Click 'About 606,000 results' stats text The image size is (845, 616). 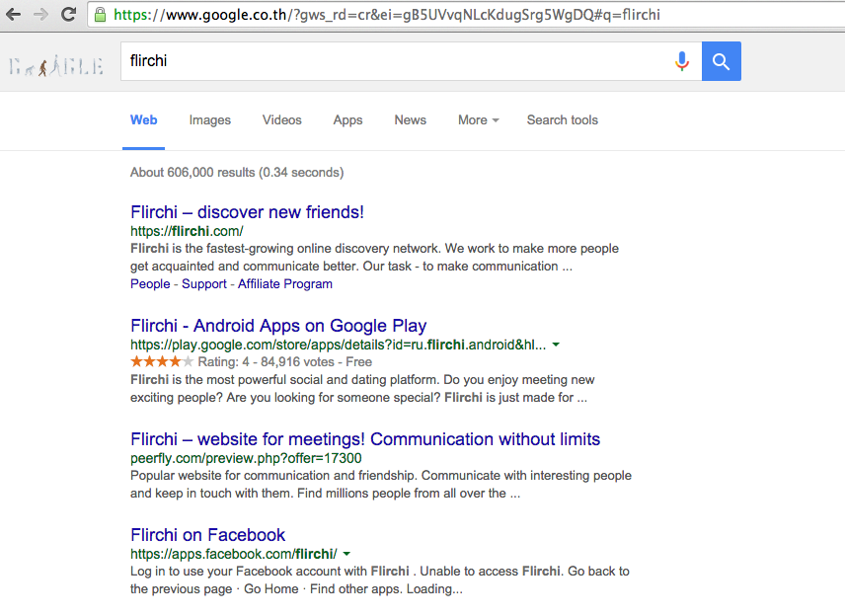[x=237, y=173]
